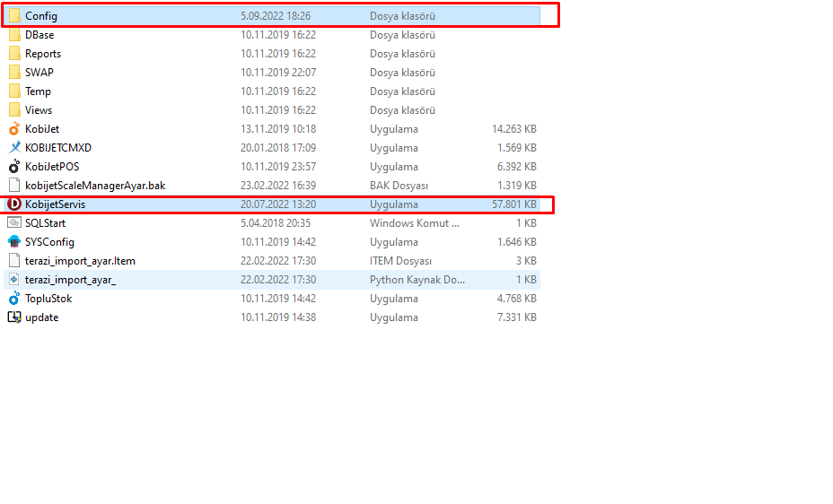Click the 10.11.2019 22:07 date of SWAP
833x504 pixels.
click(278, 73)
